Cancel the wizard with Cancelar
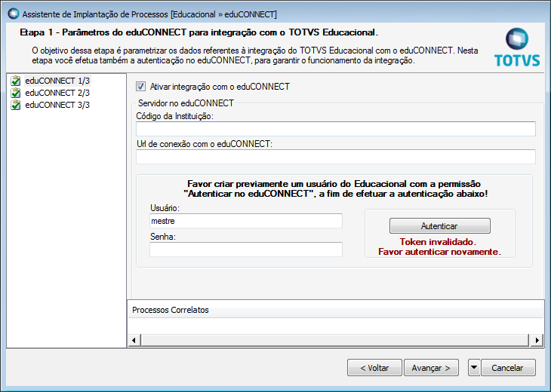This screenshot has height=392, width=551. 507,368
